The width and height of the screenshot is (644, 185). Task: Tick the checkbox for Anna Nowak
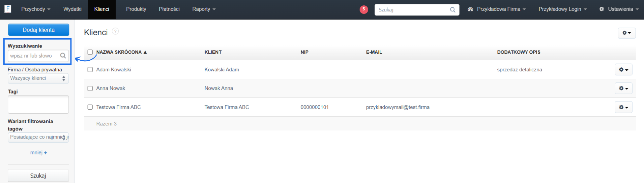[90, 89]
